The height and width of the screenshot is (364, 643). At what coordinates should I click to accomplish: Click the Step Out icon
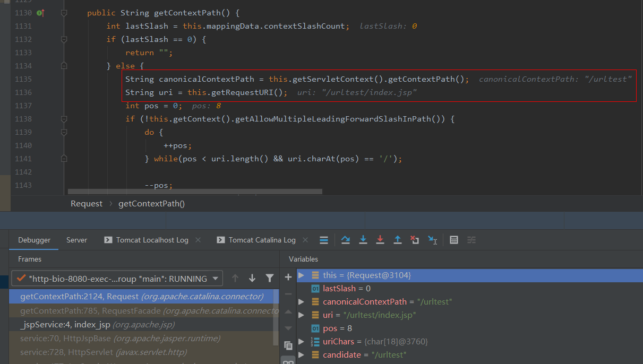coord(397,240)
